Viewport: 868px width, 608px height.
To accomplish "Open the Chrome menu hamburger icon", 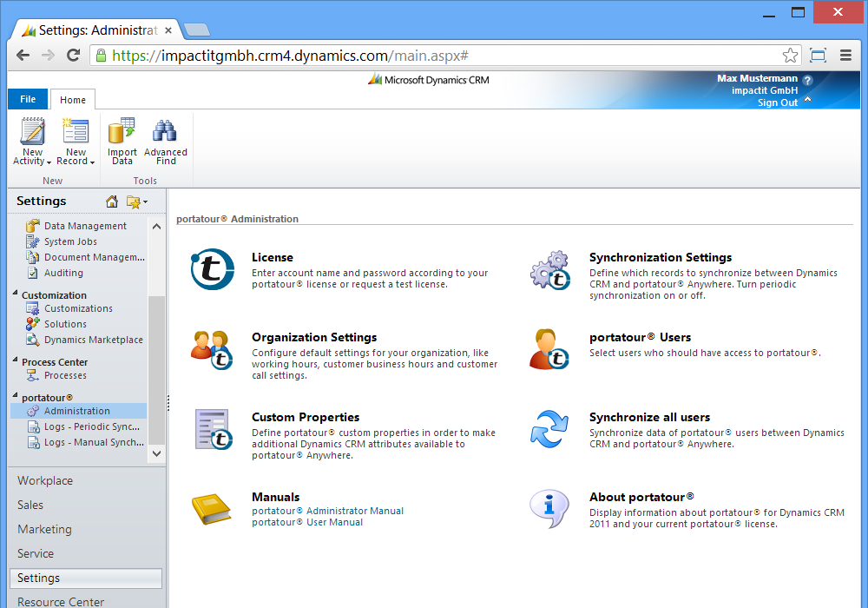I will pos(845,56).
